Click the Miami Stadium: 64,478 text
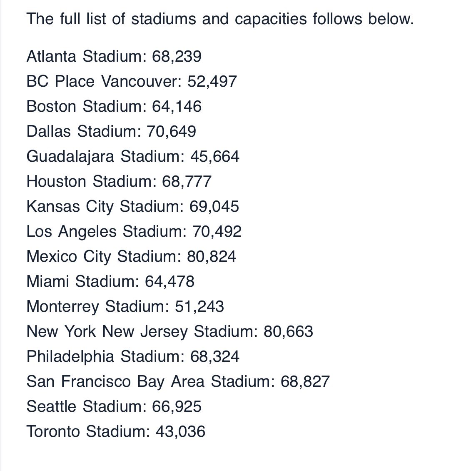This screenshot has height=471, width=476. coord(110,281)
